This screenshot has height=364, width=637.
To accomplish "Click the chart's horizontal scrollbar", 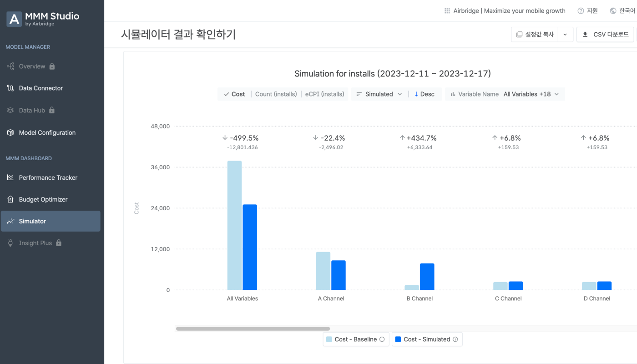I will point(253,329).
